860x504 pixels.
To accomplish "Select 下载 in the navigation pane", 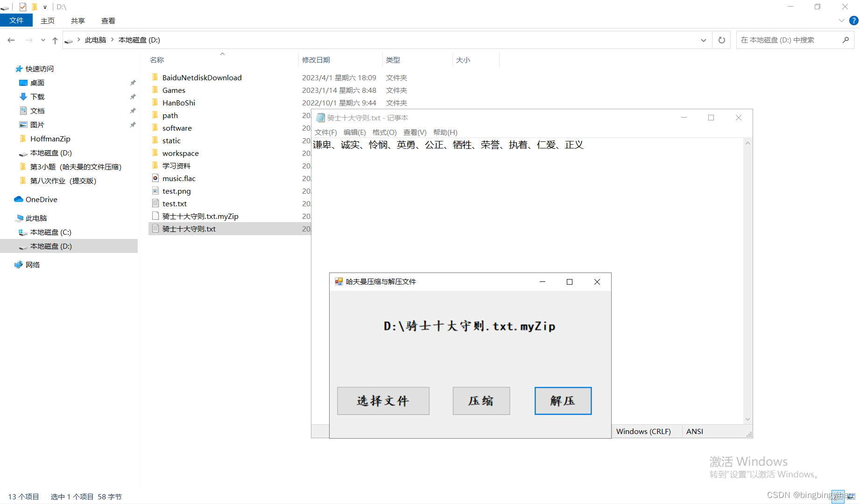I will tap(37, 97).
